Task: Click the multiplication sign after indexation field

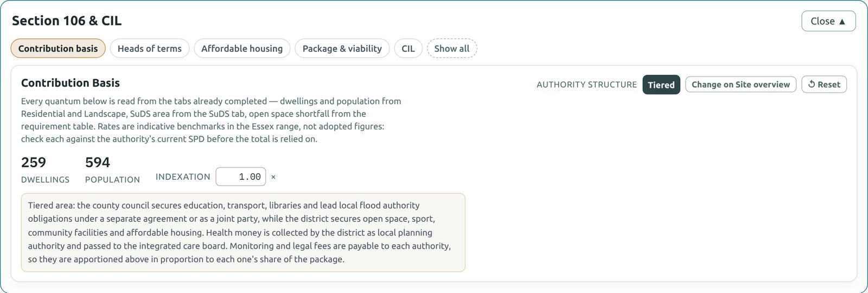Action: point(273,177)
